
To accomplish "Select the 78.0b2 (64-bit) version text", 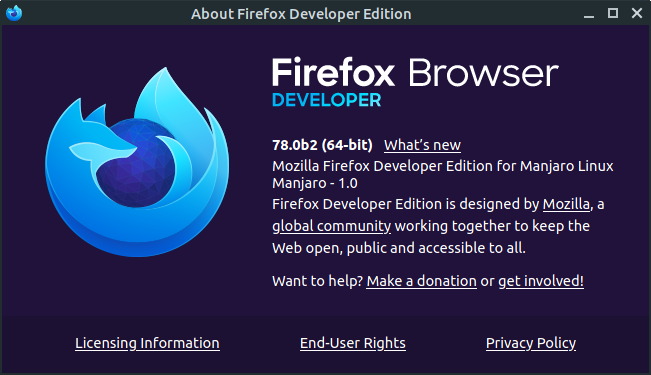I will tap(322, 145).
